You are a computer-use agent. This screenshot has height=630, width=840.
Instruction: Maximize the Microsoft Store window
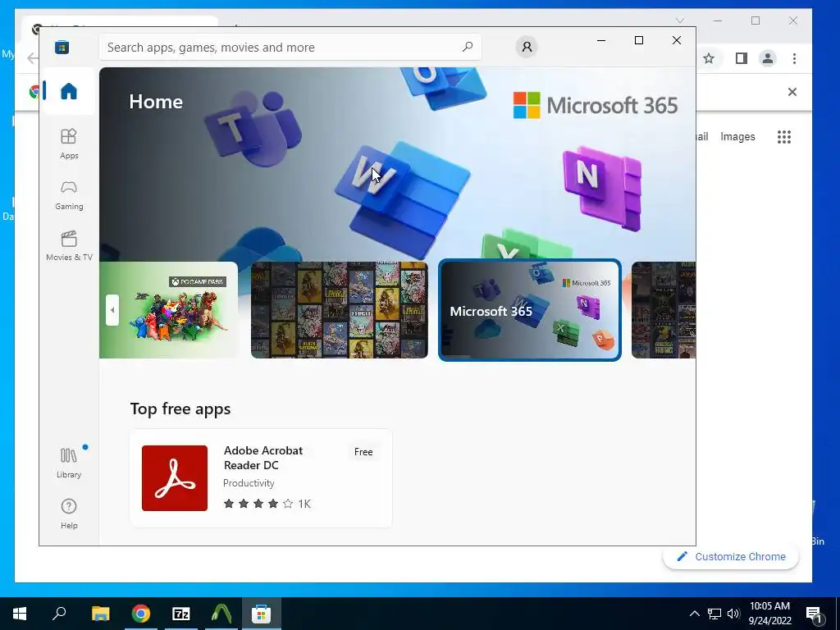[638, 40]
